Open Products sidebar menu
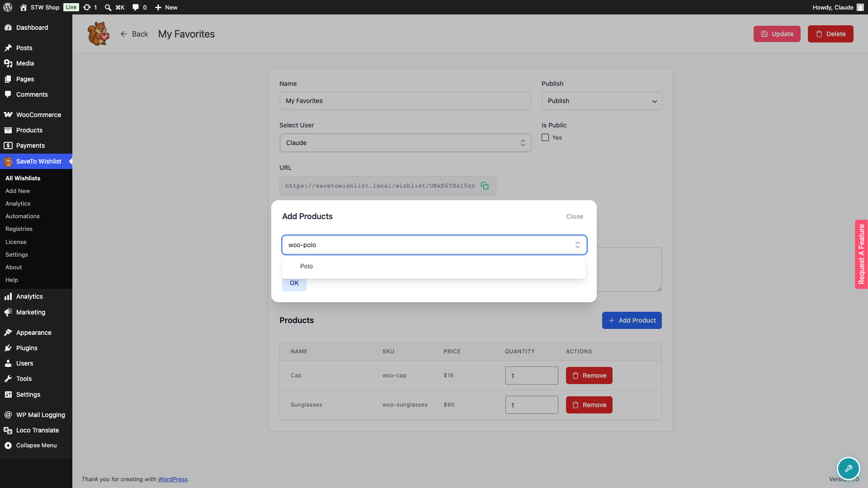This screenshot has width=868, height=488. point(36,130)
